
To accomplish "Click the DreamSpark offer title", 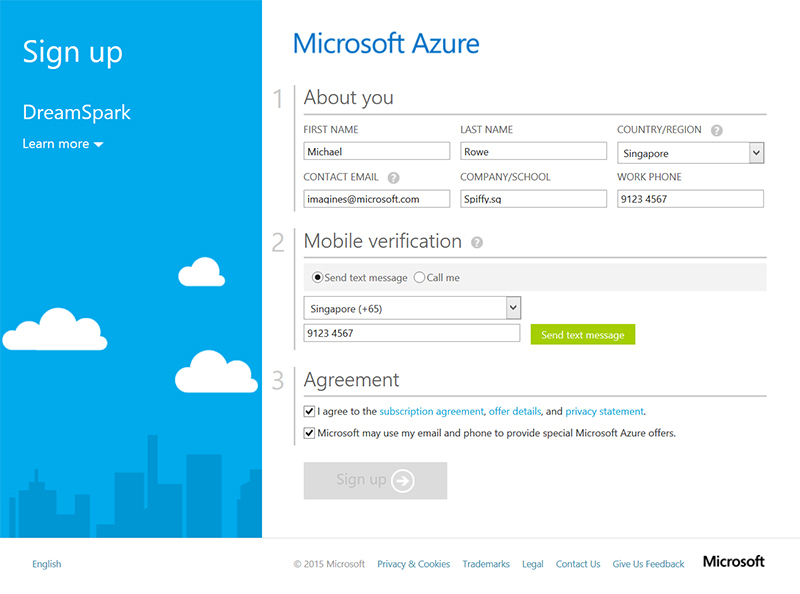I will coord(77,112).
